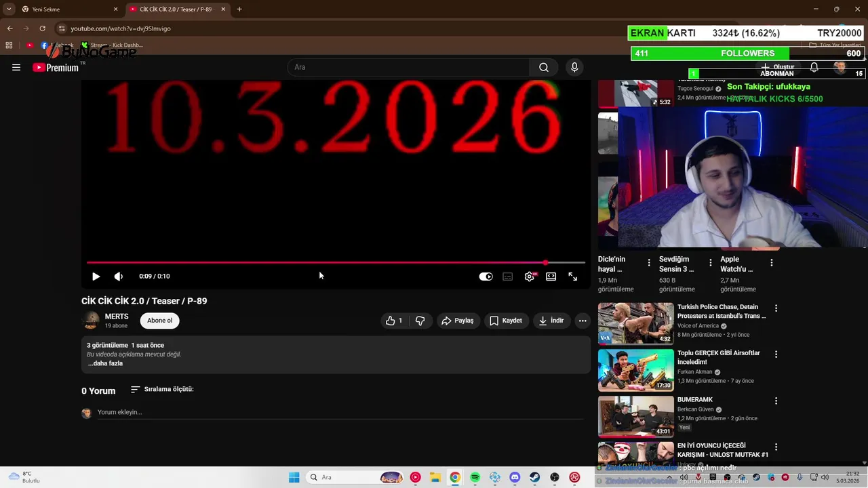The width and height of the screenshot is (868, 488).
Task: Open BUMERAMK video title
Action: pos(695,400)
